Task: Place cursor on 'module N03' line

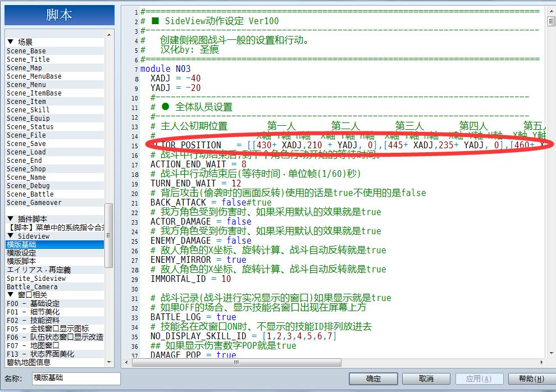Action: pyautogui.click(x=166, y=69)
